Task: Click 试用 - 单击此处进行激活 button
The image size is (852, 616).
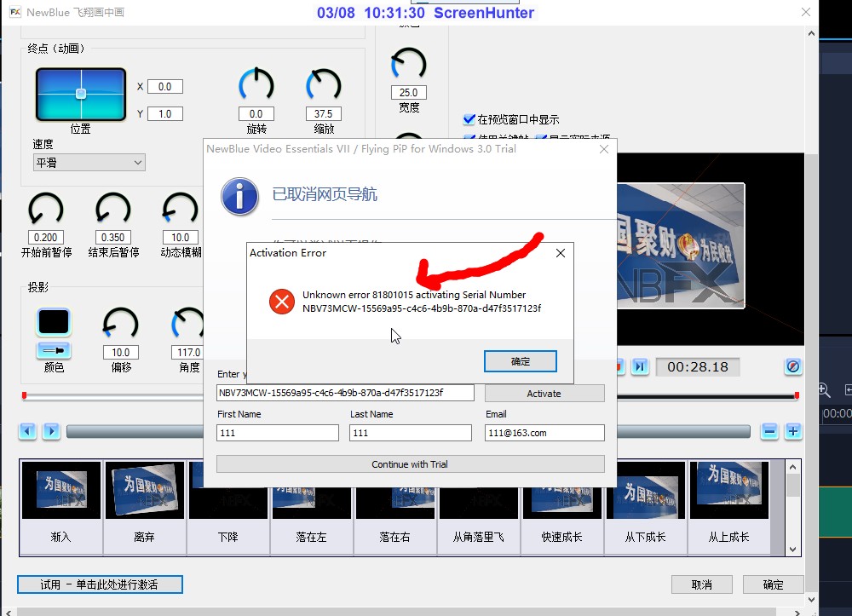Action: point(100,584)
